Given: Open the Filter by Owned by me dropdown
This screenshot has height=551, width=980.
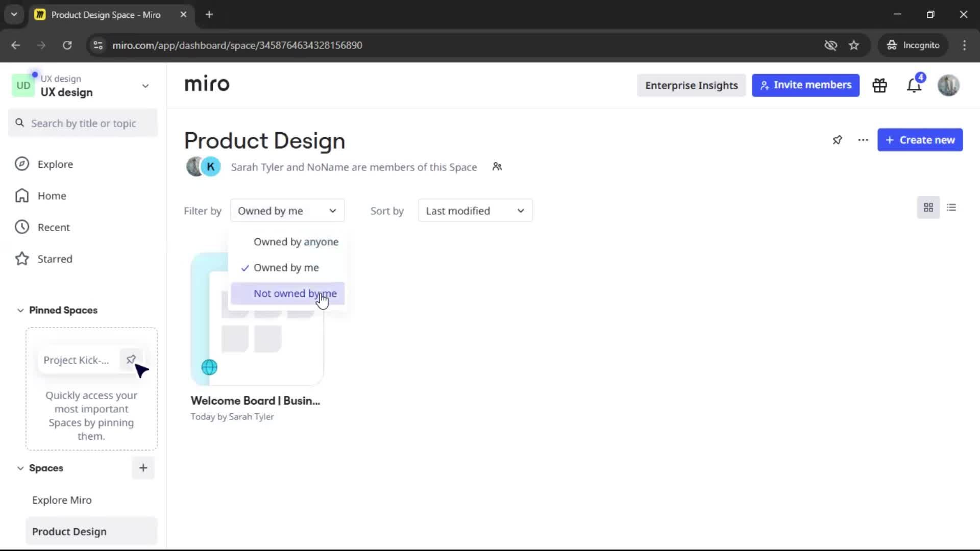Looking at the screenshot, I should click(x=287, y=211).
